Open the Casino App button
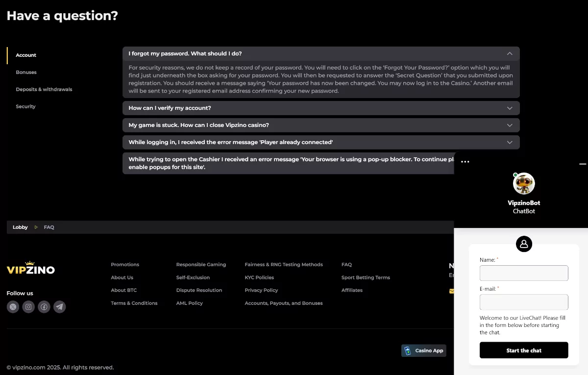Screen dimensions: 588x375 (x=424, y=350)
